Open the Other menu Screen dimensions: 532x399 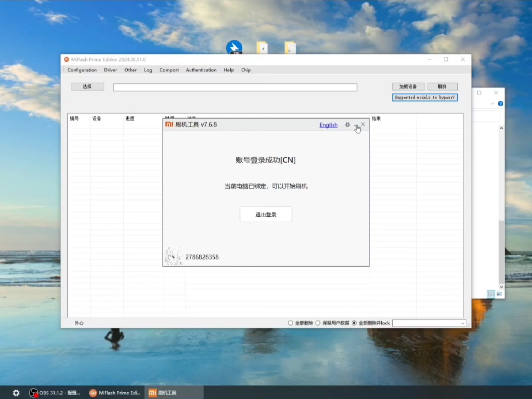point(131,70)
